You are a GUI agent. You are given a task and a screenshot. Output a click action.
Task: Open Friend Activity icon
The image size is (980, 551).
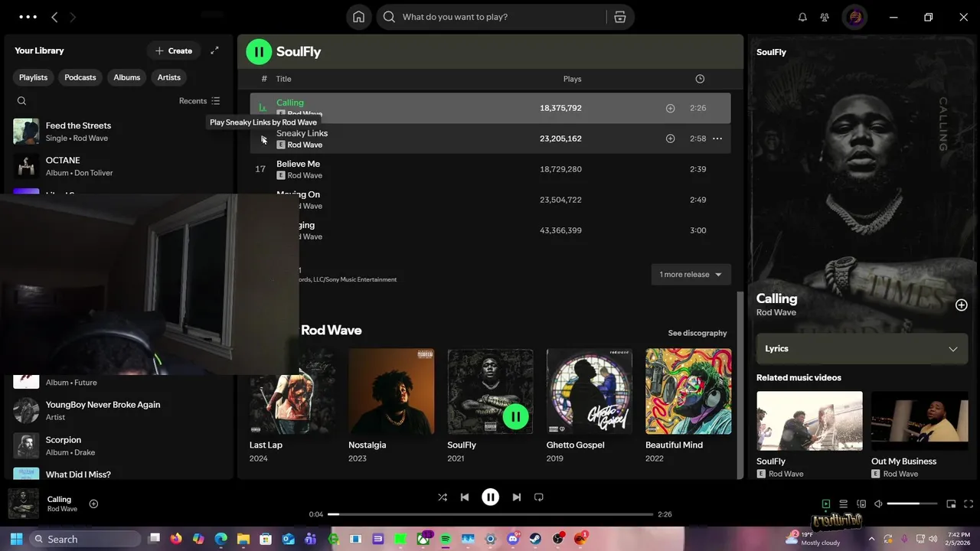coord(825,17)
